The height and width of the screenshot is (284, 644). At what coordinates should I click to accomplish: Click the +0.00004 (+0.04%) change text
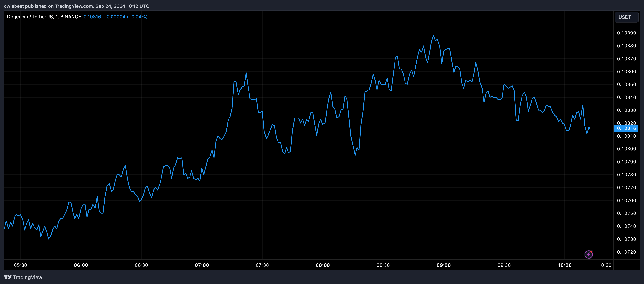point(125,17)
